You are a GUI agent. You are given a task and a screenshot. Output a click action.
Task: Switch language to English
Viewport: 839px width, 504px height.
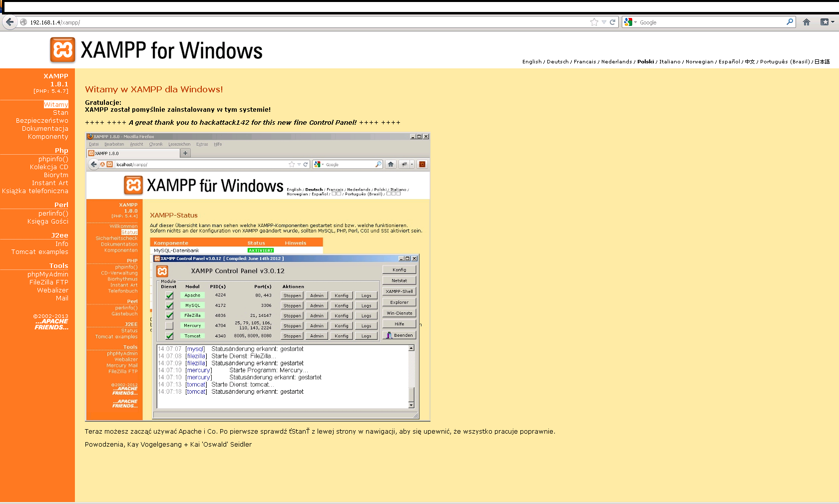(532, 62)
